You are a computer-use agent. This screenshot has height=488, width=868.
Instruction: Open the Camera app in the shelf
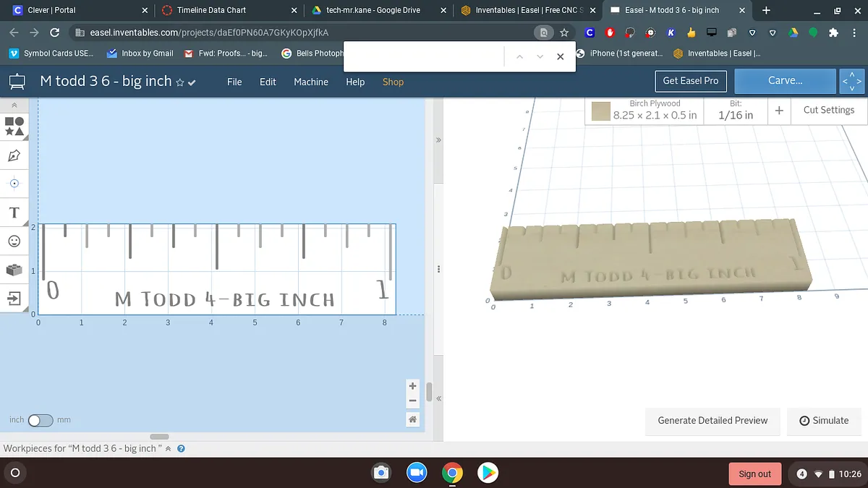coord(381,473)
